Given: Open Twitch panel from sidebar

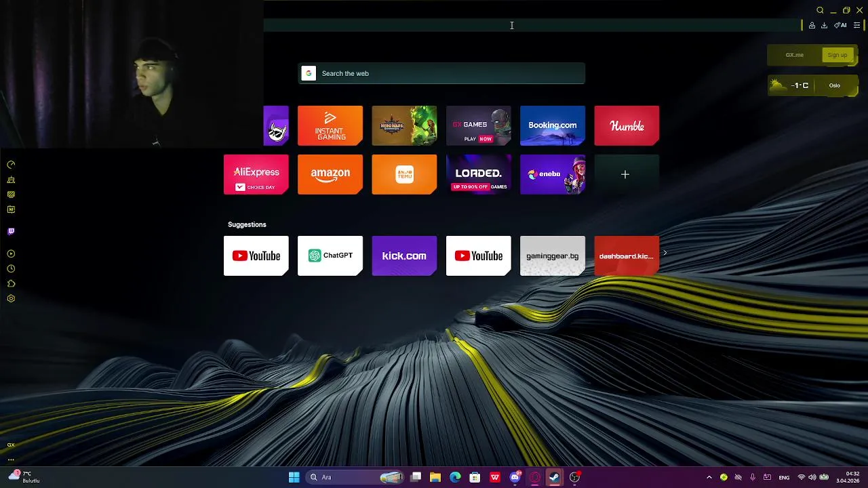Looking at the screenshot, I should click(x=11, y=231).
